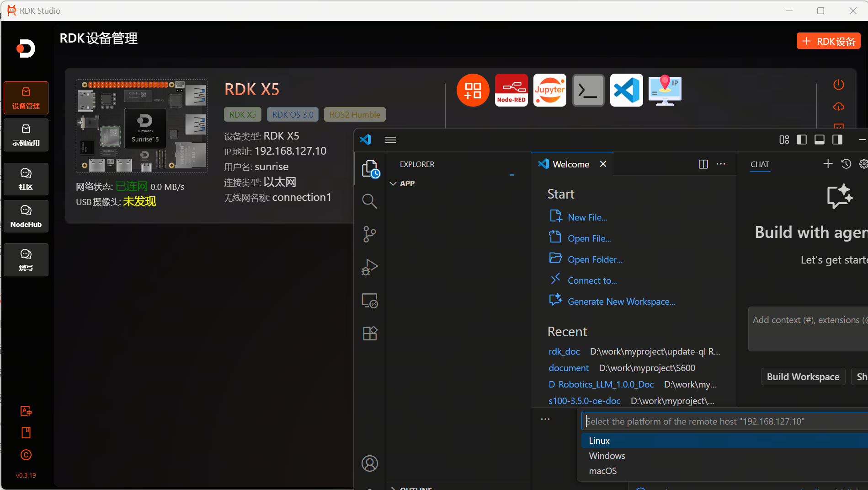Viewport: 868px width, 490px height.
Task: Launch VS Code from the device icons
Action: (626, 90)
